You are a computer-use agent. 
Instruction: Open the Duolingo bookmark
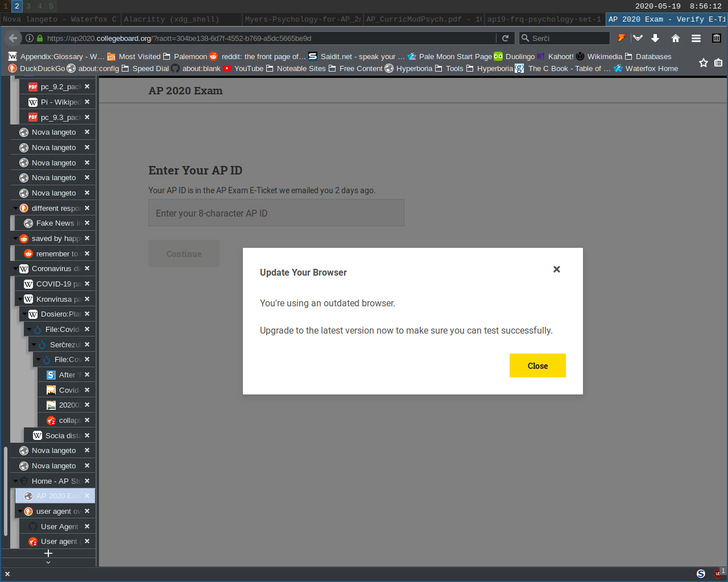coord(514,56)
